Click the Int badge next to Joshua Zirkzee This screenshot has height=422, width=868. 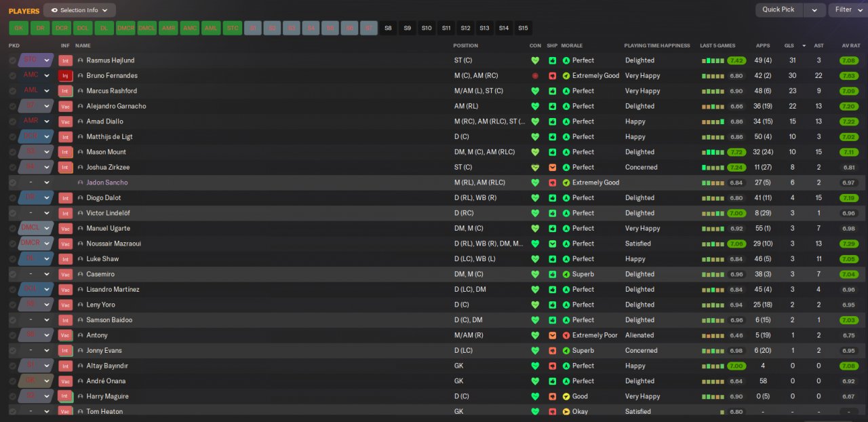(x=66, y=168)
